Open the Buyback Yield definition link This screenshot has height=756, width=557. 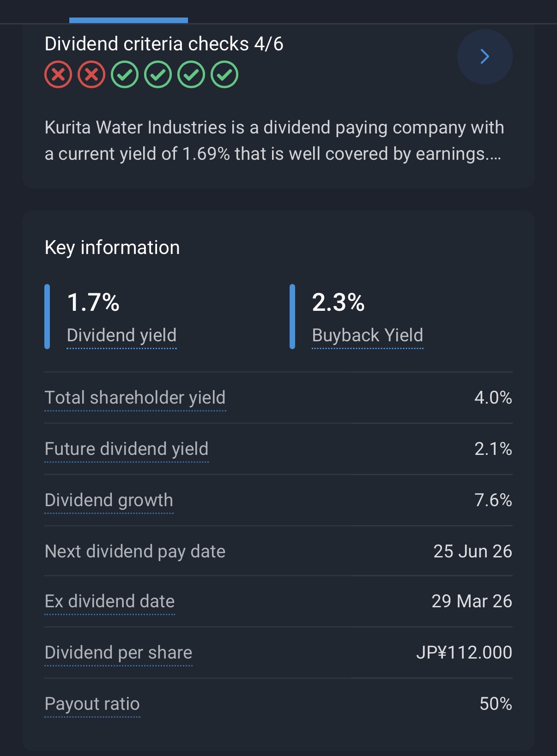367,335
